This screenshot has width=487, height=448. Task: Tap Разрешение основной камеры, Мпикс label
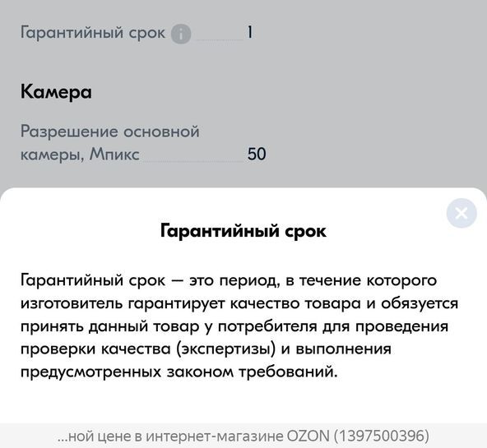click(x=109, y=143)
